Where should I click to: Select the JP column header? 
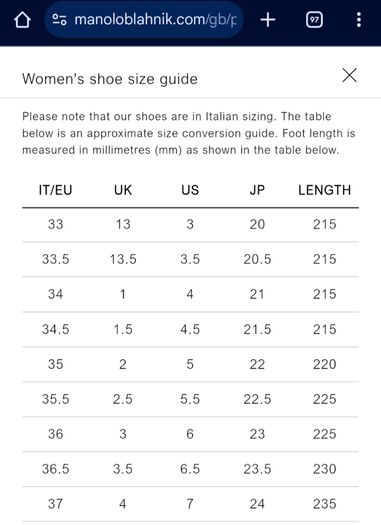(257, 190)
